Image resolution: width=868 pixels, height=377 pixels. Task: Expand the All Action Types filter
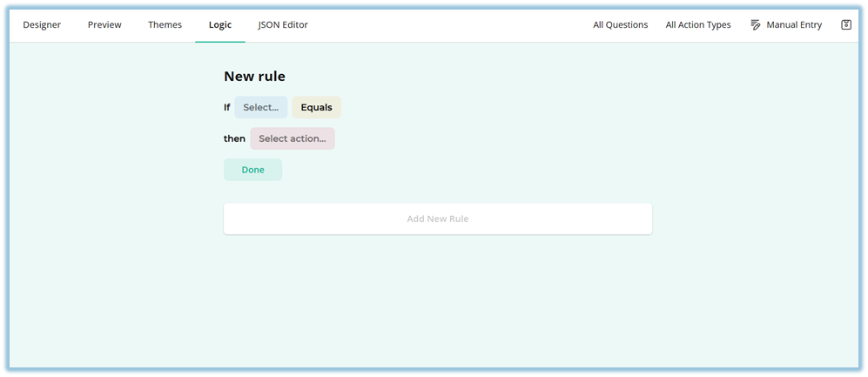click(x=697, y=25)
